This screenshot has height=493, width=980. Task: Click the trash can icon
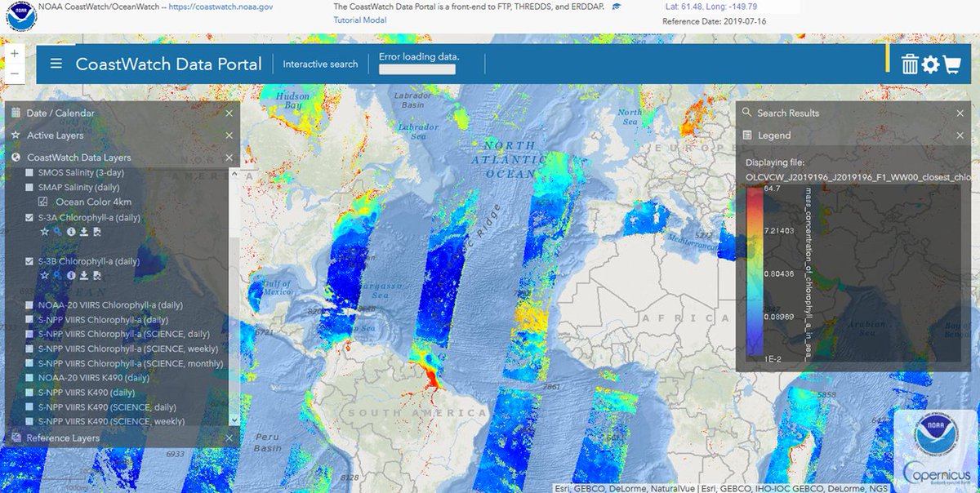tap(910, 64)
